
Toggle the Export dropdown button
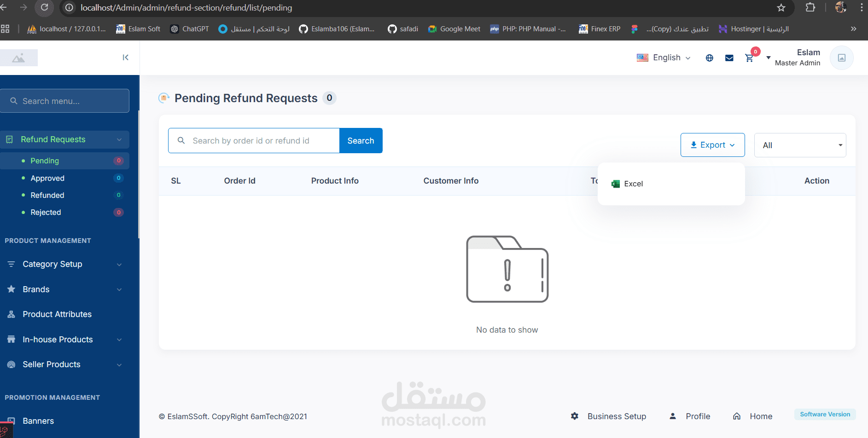pyautogui.click(x=712, y=145)
